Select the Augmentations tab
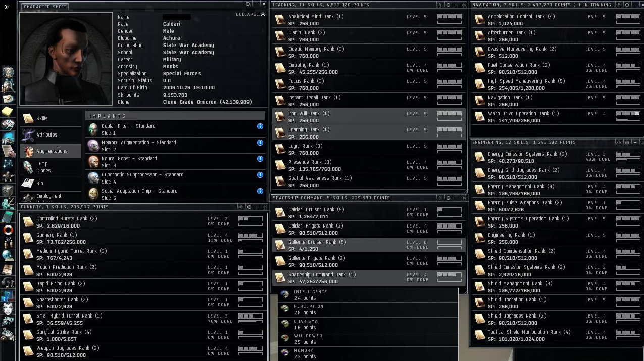The width and height of the screenshot is (644, 361). [51, 151]
